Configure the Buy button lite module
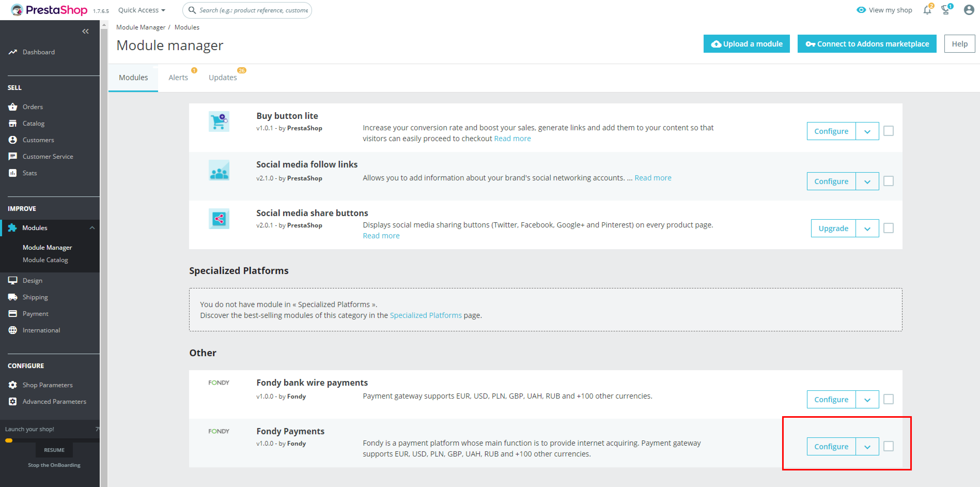Image resolution: width=980 pixels, height=487 pixels. (x=831, y=131)
